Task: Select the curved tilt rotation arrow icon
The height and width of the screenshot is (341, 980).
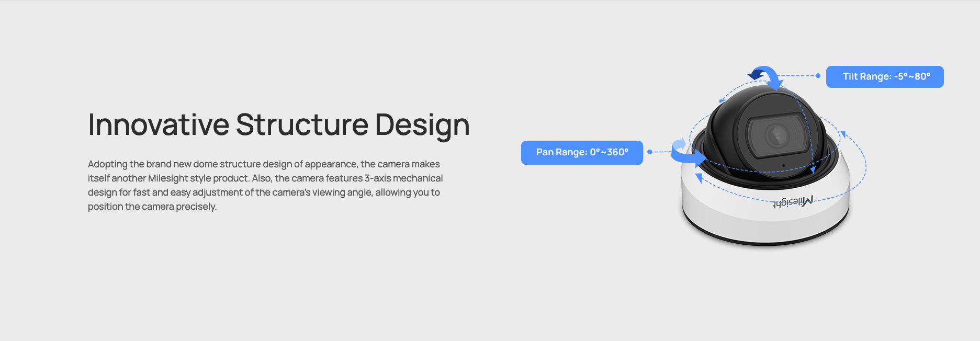Action: pos(765,77)
